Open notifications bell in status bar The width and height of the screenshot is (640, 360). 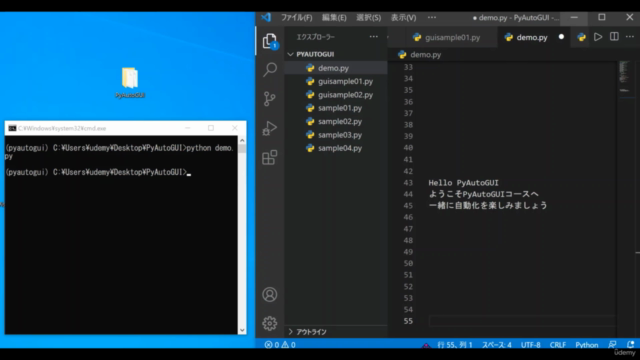(631, 344)
